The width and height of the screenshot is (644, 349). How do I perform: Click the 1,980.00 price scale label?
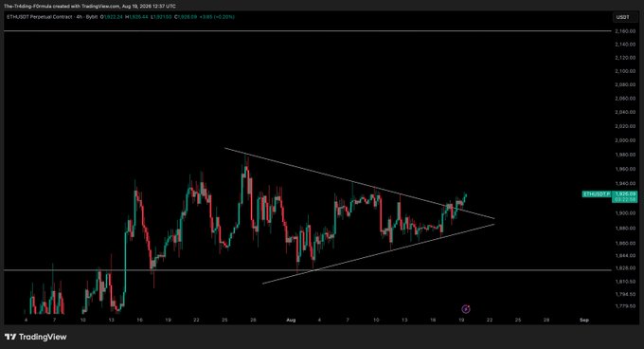625,155
